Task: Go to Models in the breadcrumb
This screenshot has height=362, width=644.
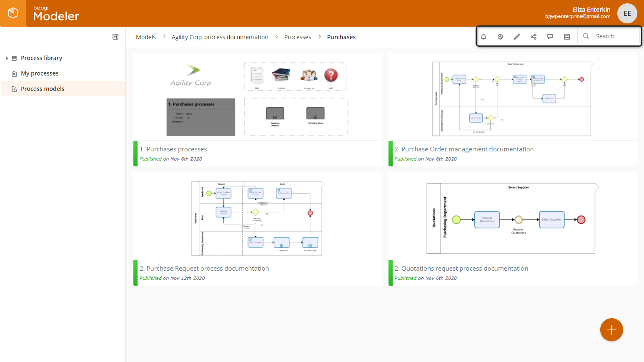Action: (146, 37)
